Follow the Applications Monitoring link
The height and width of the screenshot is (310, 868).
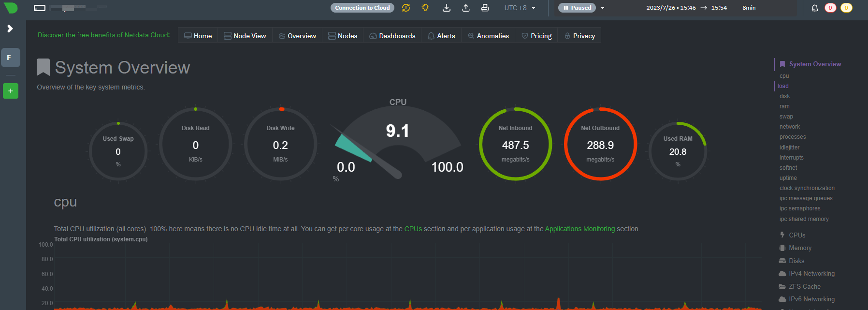(579, 229)
